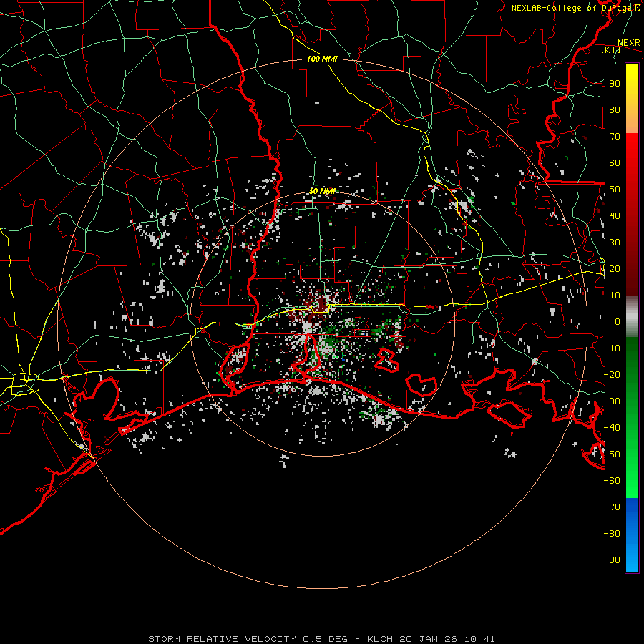Click the -60 value on the velocity scale
The width and height of the screenshot is (644, 644).
pos(612,481)
